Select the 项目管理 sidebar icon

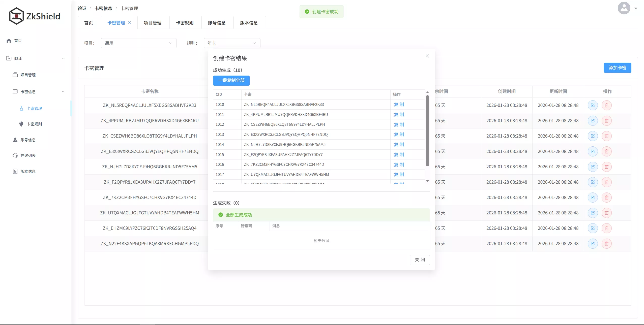(x=15, y=75)
